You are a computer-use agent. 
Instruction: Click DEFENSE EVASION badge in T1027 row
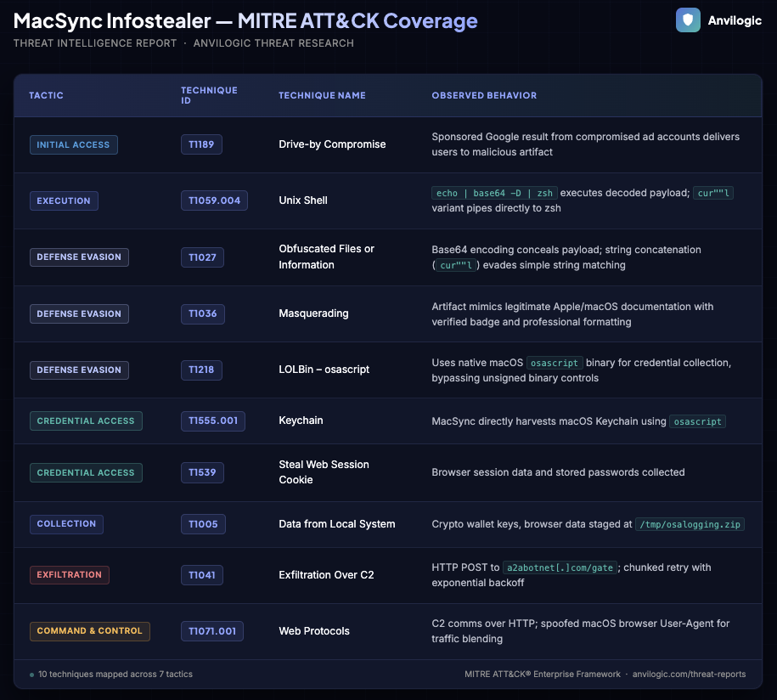[79, 257]
